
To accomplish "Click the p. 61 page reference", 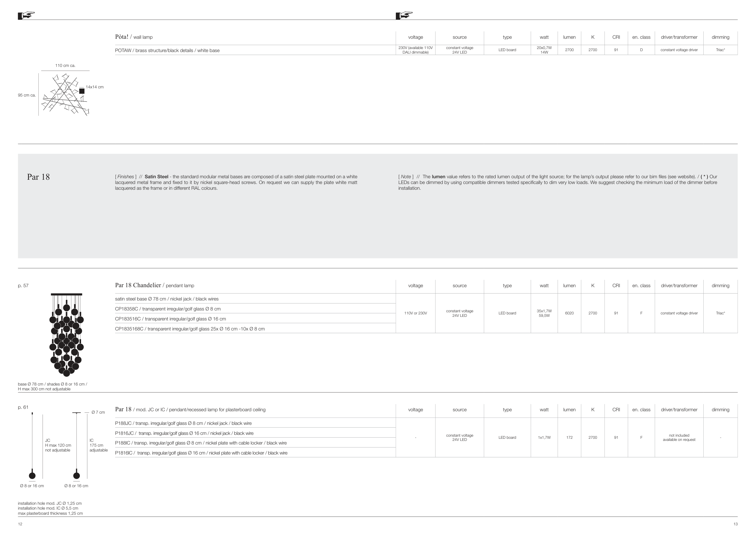I will pyautogui.click(x=23, y=408).
